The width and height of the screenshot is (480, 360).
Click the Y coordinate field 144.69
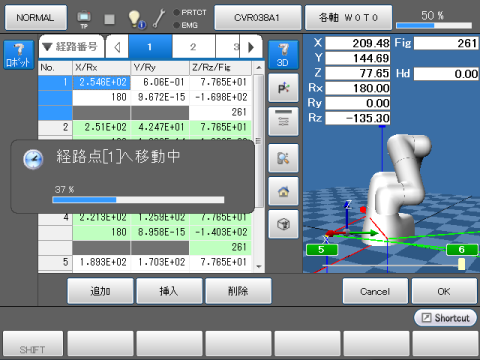click(x=357, y=58)
